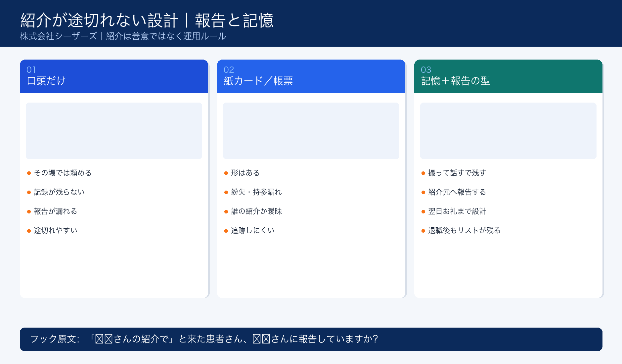Screen dimensions: 622x364
Task: Click bullet text 形はある
Action: pyautogui.click(x=245, y=173)
